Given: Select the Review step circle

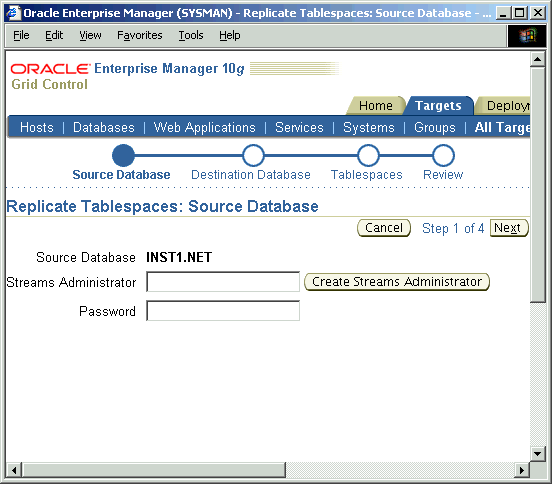Looking at the screenshot, I should 444,155.
